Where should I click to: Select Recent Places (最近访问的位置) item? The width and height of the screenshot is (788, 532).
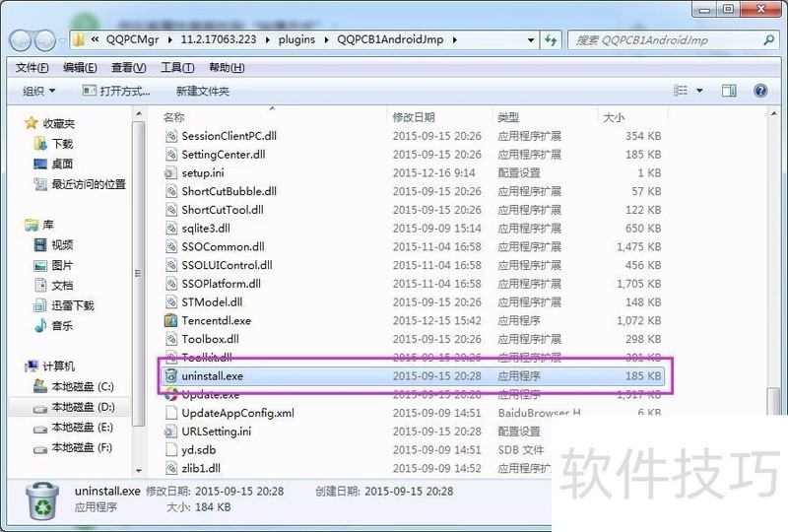point(80,184)
